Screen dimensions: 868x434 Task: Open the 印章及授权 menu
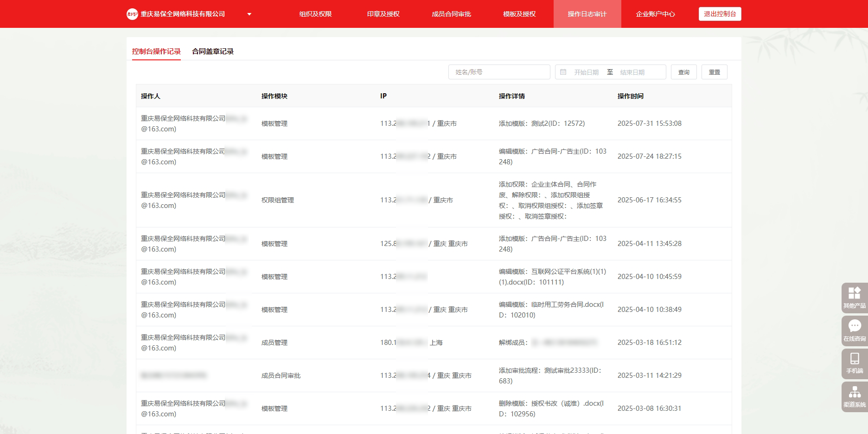coord(383,14)
